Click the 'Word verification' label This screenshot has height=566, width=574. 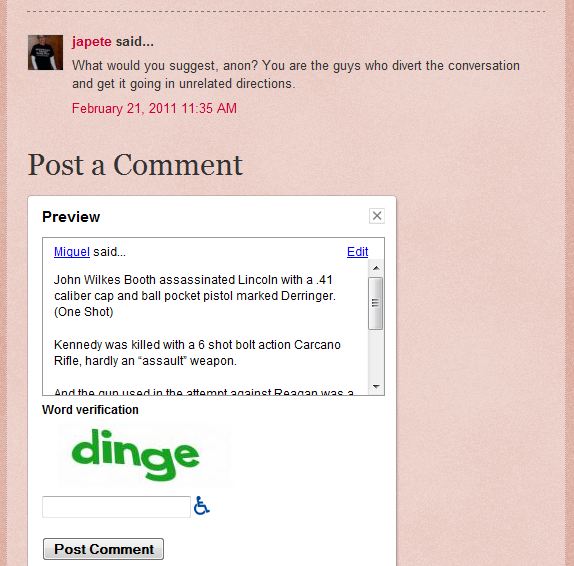point(90,410)
